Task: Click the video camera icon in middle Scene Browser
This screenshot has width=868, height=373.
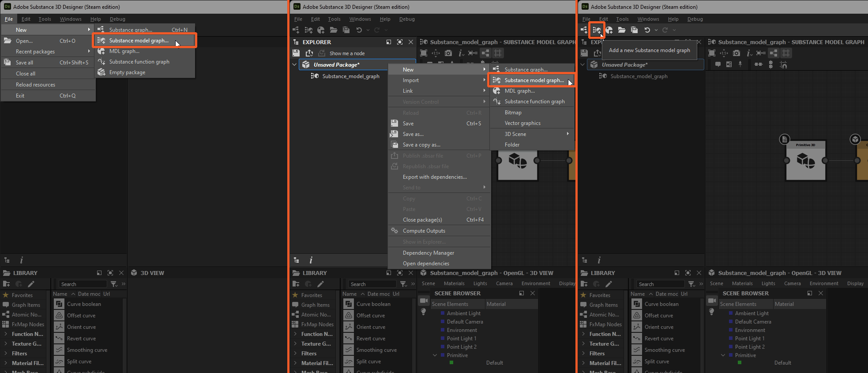Action: tap(424, 301)
